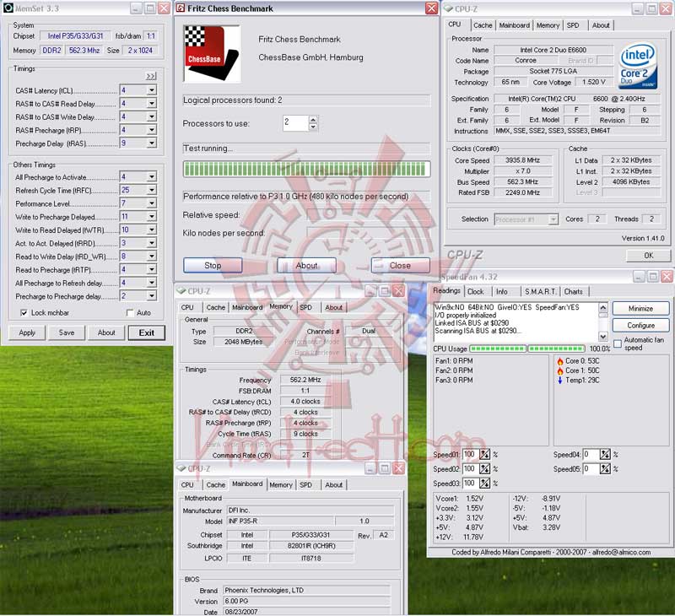This screenshot has width=675, height=616.
Task: Click the ChessBase logo image
Action: pos(212,53)
